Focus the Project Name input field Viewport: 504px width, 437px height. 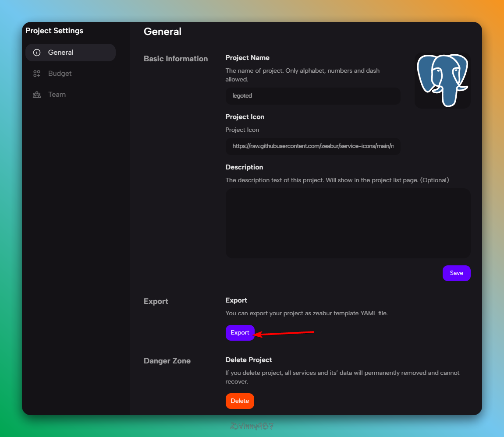[x=312, y=96]
